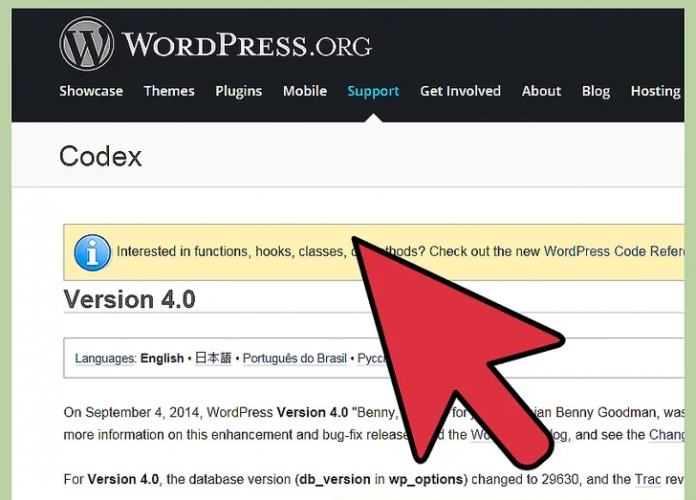Click the blue info icon in notice
This screenshot has width=696, height=500.
pyautogui.click(x=93, y=252)
